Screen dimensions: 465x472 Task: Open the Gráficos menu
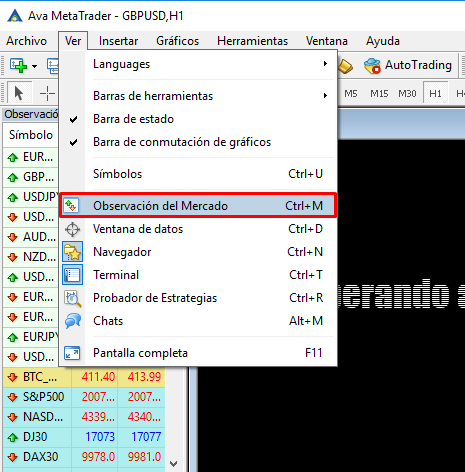177,41
